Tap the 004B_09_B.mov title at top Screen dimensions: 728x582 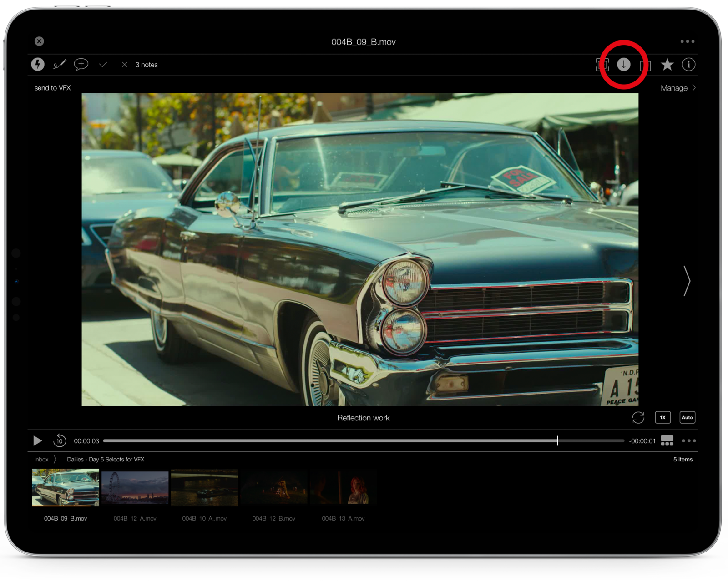pyautogui.click(x=364, y=42)
